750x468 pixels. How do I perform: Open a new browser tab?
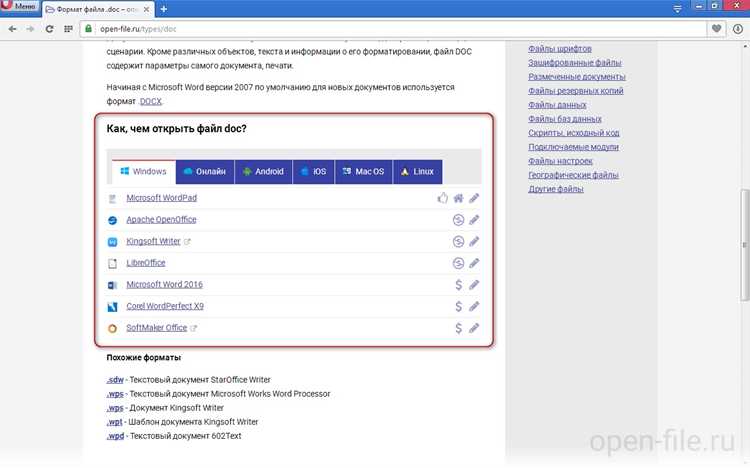[164, 9]
